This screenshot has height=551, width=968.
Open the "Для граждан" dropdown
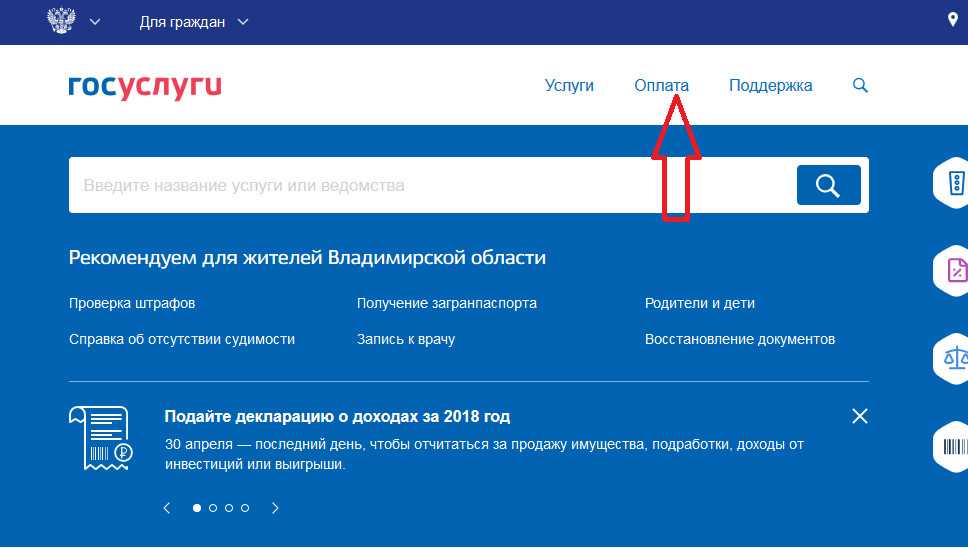[194, 22]
